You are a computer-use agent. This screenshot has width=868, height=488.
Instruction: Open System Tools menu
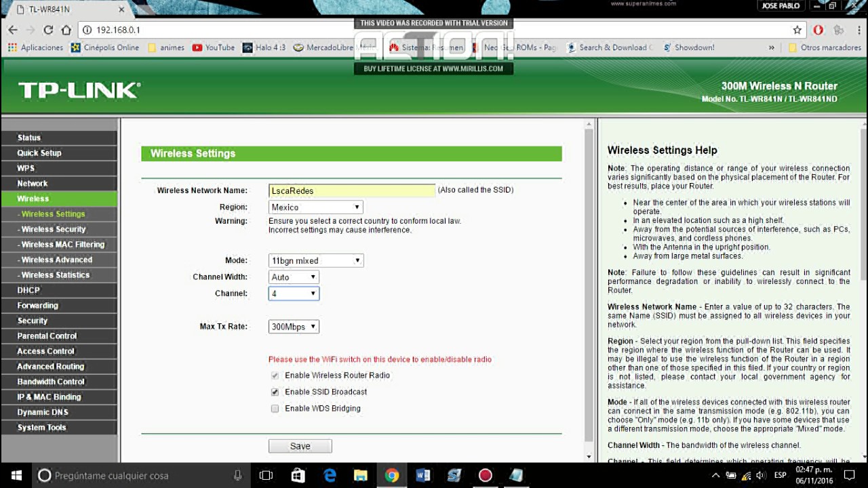point(58,427)
